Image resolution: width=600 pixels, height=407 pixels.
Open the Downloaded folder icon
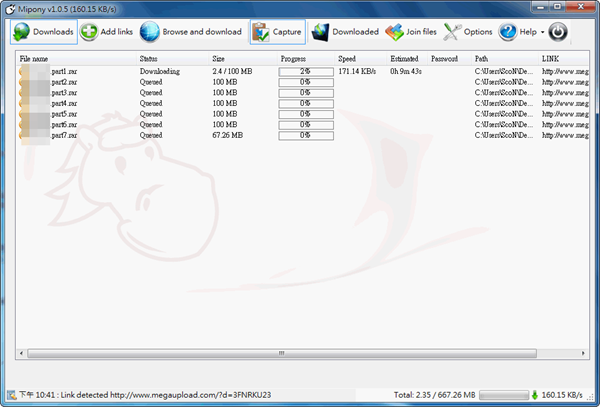click(x=320, y=32)
